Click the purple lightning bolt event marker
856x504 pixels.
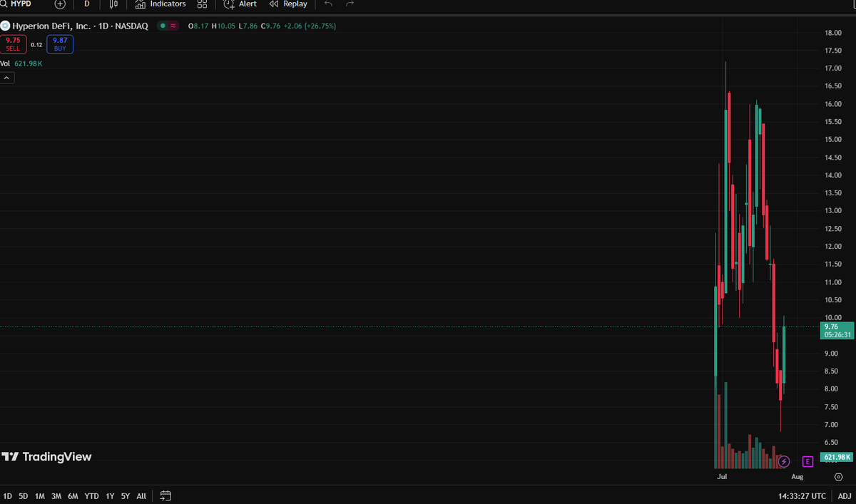(784, 462)
